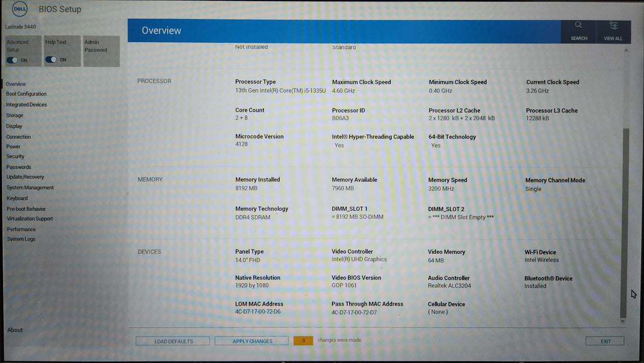Click the GOP 1061 version value

point(344,285)
